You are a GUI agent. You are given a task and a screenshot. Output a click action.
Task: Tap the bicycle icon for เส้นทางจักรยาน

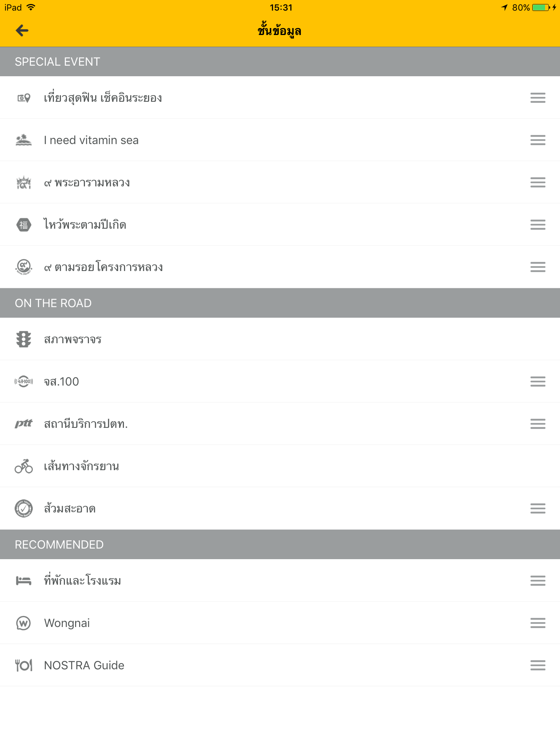24,466
